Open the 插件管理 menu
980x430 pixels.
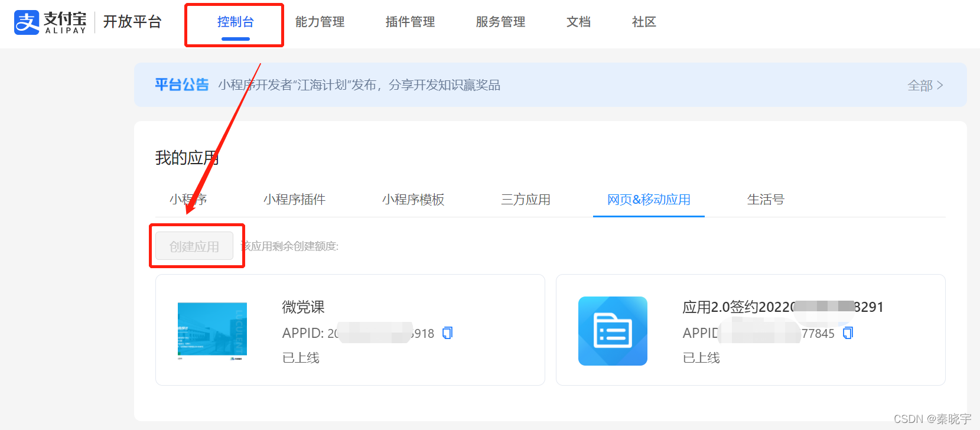(410, 22)
